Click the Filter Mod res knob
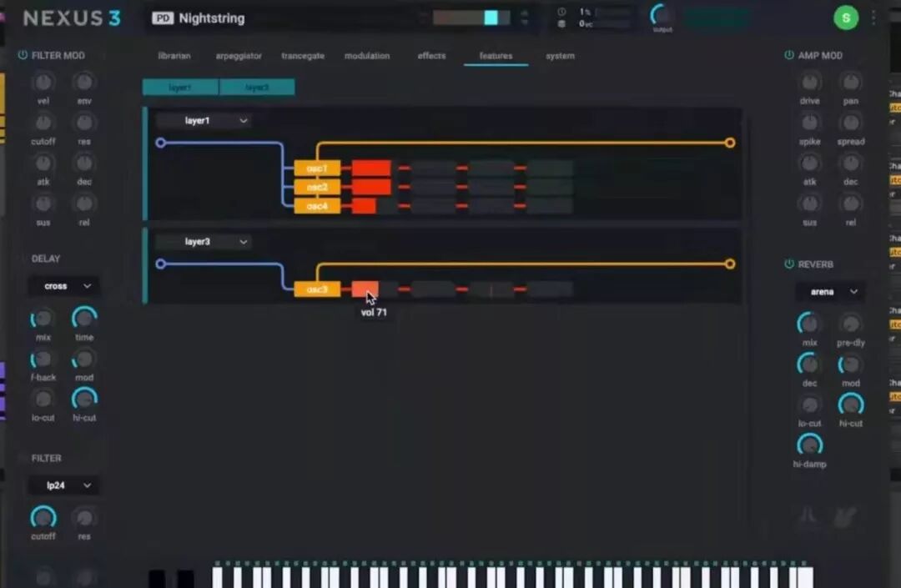901x588 pixels. pos(84,123)
